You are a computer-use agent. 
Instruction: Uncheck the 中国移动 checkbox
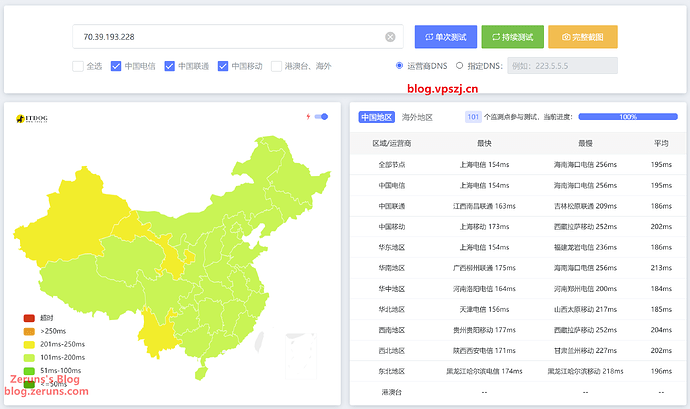click(223, 66)
